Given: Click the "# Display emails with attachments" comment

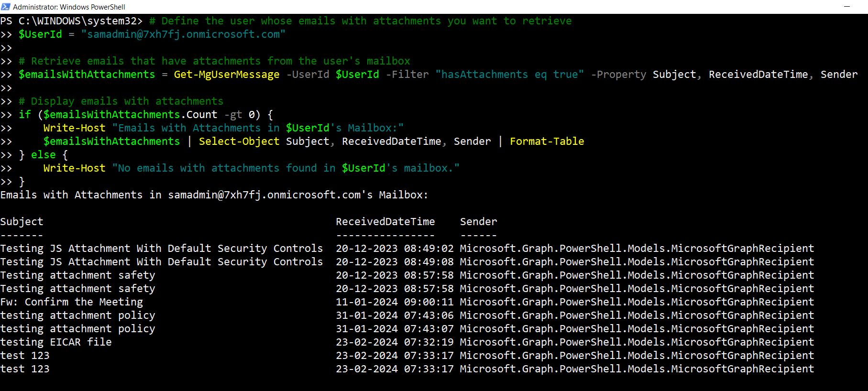Looking at the screenshot, I should tap(121, 101).
